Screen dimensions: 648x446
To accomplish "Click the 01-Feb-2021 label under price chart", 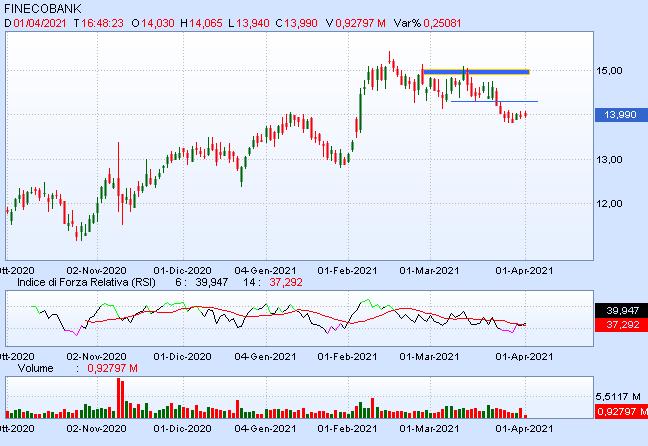I will tap(347, 271).
